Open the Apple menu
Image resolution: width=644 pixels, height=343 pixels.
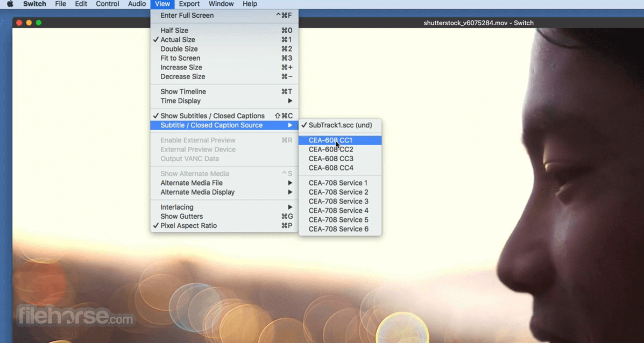coord(10,4)
